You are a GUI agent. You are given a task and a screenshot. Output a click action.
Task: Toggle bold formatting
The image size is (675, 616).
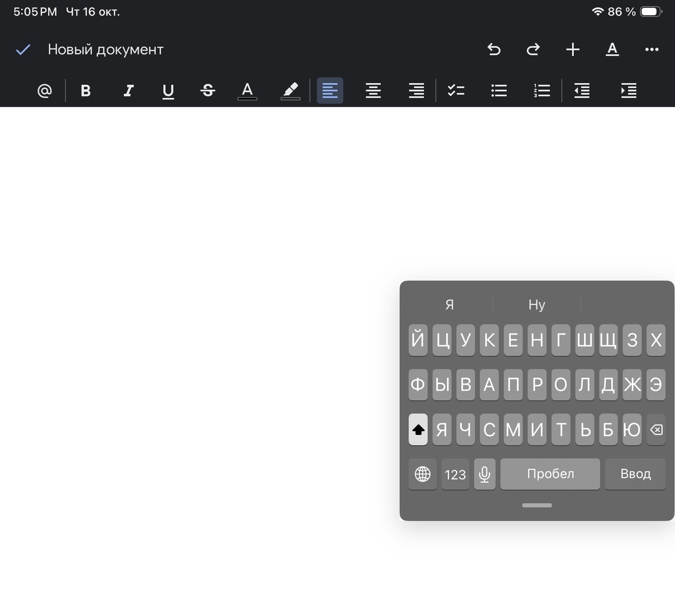click(x=85, y=90)
